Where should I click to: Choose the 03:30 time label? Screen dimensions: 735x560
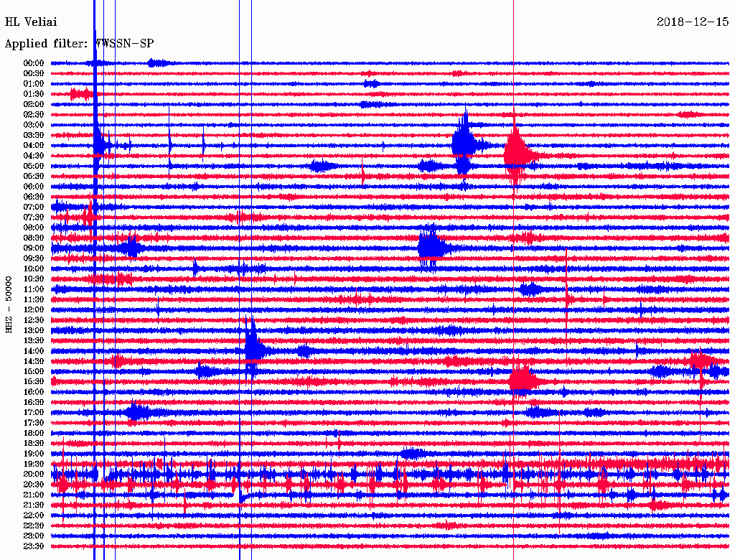[x=34, y=135]
